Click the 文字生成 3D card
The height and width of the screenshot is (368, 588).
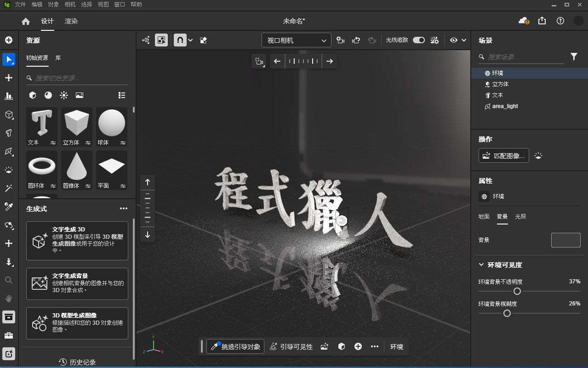(77, 240)
